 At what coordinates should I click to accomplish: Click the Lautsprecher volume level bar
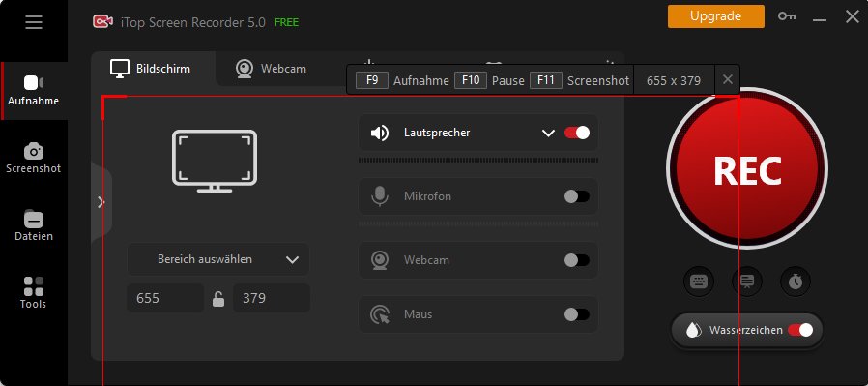click(x=478, y=160)
